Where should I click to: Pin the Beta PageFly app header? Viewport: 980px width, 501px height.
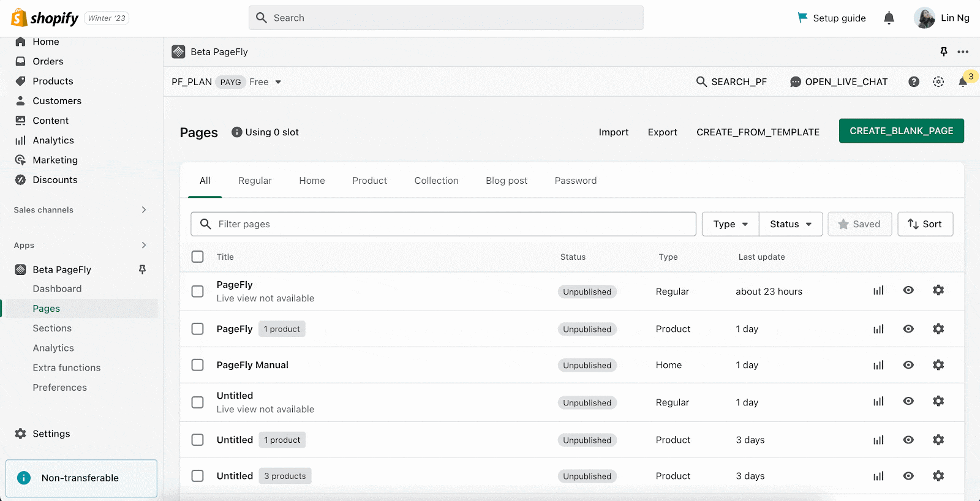944,51
